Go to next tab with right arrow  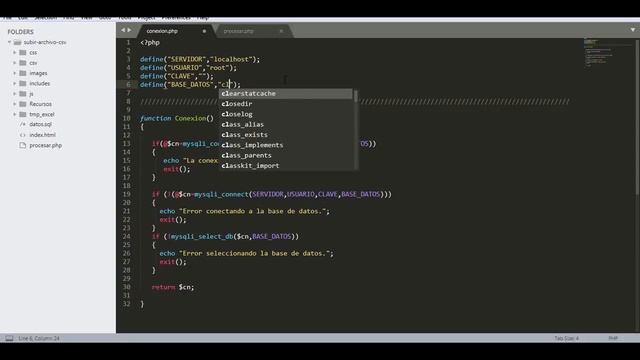click(x=129, y=30)
